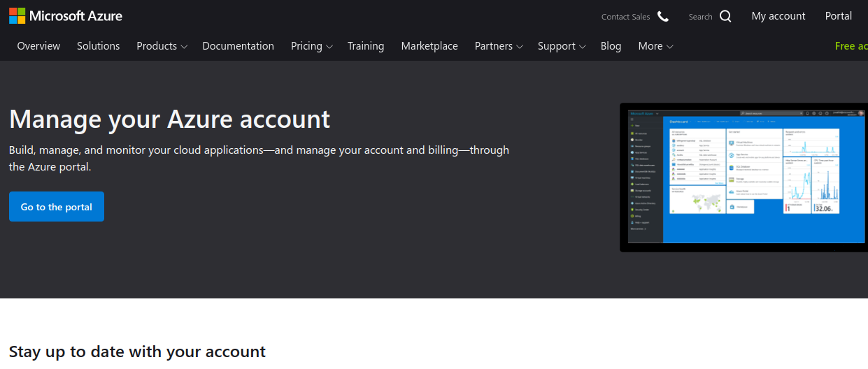
Task: Open the Portal link in header
Action: pyautogui.click(x=839, y=16)
